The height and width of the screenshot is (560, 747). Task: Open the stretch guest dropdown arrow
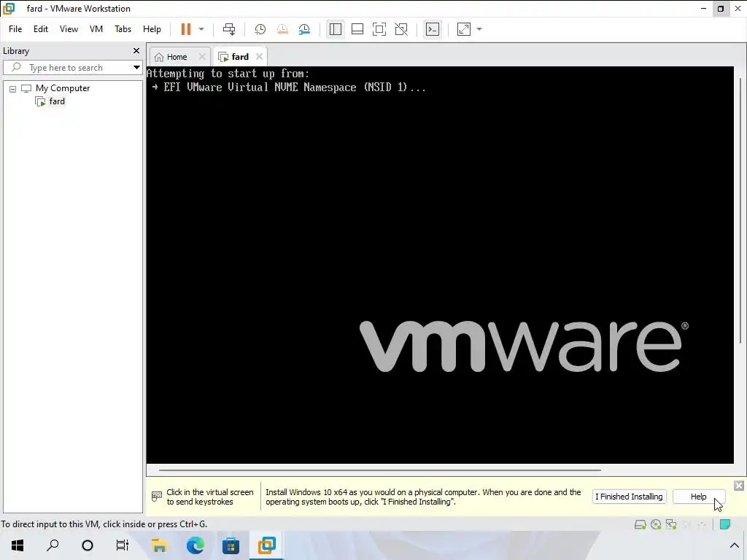coord(479,29)
